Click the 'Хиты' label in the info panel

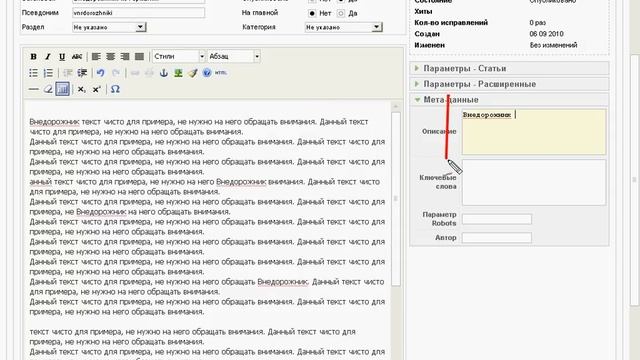click(423, 11)
